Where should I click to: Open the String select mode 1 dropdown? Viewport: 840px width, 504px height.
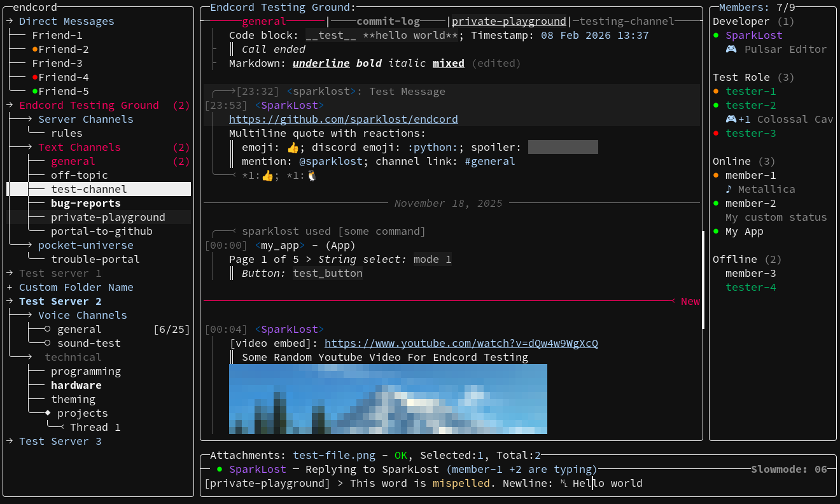tap(433, 259)
